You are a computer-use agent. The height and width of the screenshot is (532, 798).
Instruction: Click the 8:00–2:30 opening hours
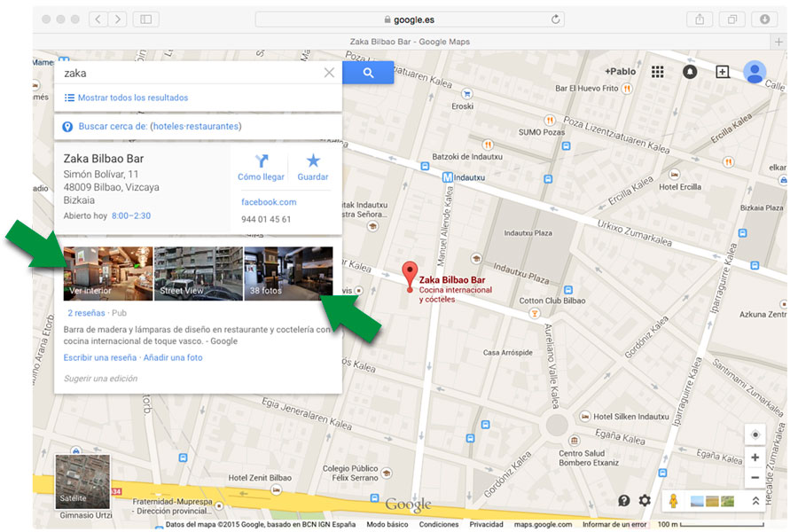click(x=131, y=215)
